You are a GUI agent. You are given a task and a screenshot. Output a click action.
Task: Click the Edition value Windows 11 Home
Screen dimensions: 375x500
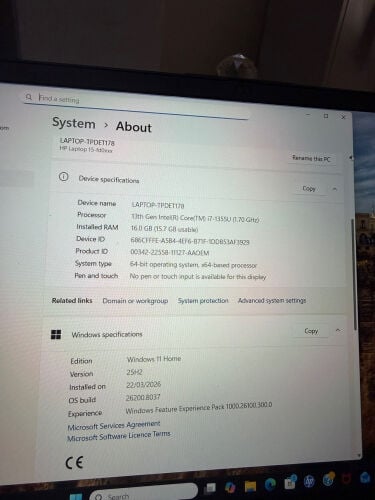coord(154,359)
